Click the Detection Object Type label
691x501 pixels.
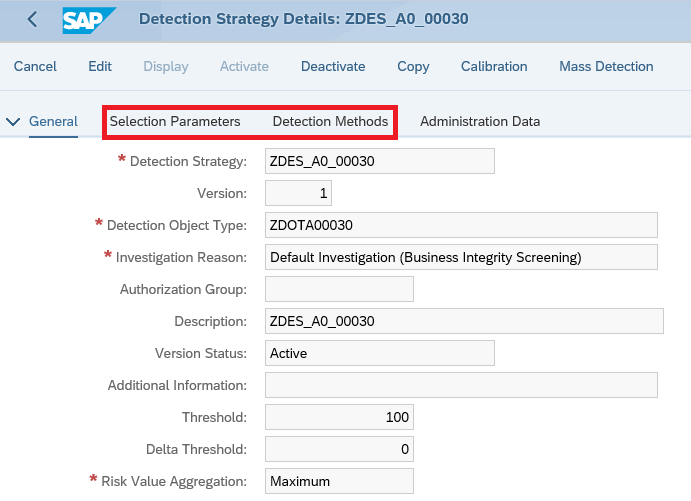click(x=177, y=226)
